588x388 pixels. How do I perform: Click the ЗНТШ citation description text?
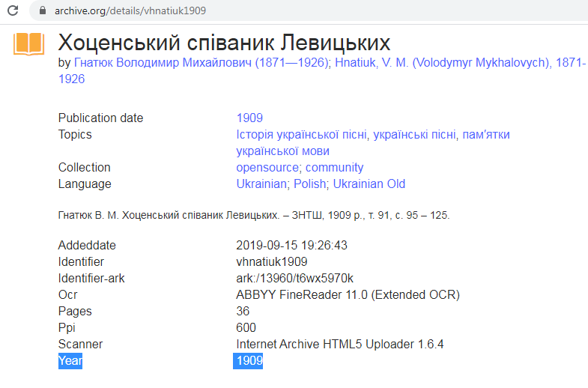point(253,215)
